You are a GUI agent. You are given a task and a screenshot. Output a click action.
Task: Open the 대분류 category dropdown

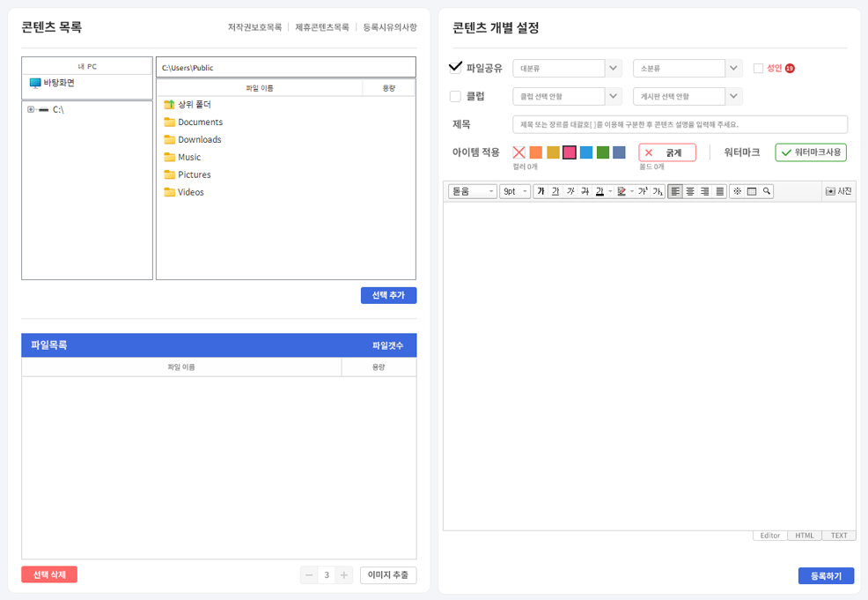point(613,68)
